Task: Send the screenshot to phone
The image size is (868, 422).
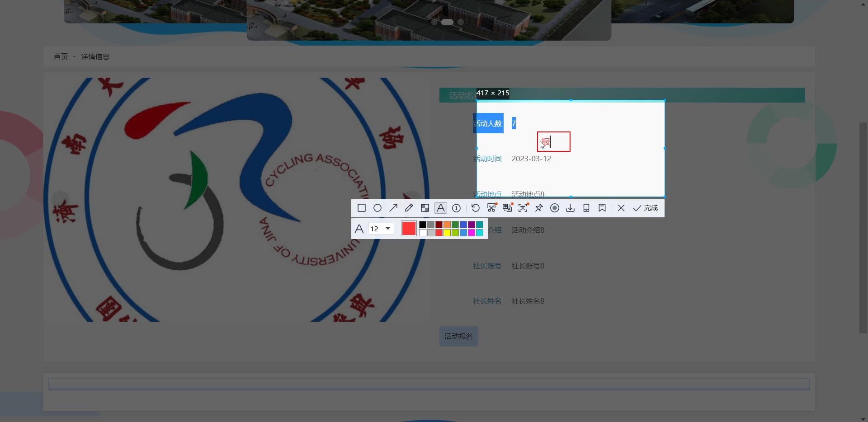Action: pyautogui.click(x=586, y=208)
